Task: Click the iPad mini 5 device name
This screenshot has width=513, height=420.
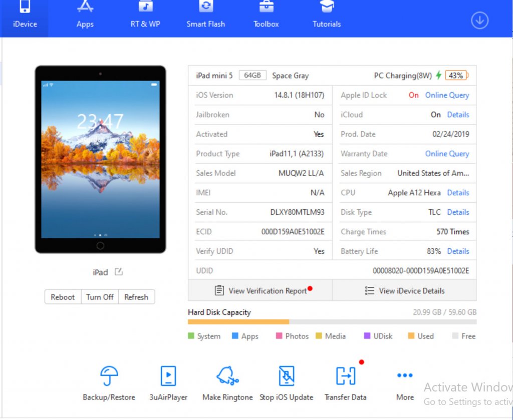Action: [x=214, y=76]
